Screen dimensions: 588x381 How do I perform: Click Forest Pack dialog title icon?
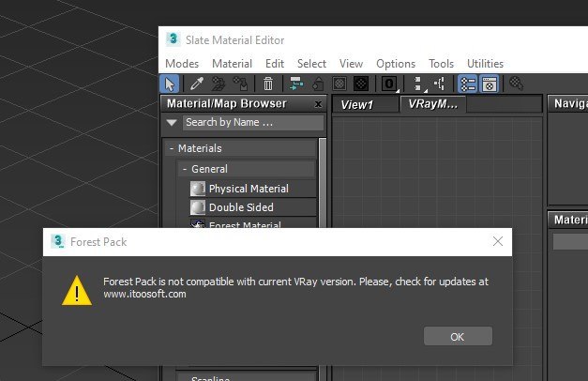tap(58, 241)
